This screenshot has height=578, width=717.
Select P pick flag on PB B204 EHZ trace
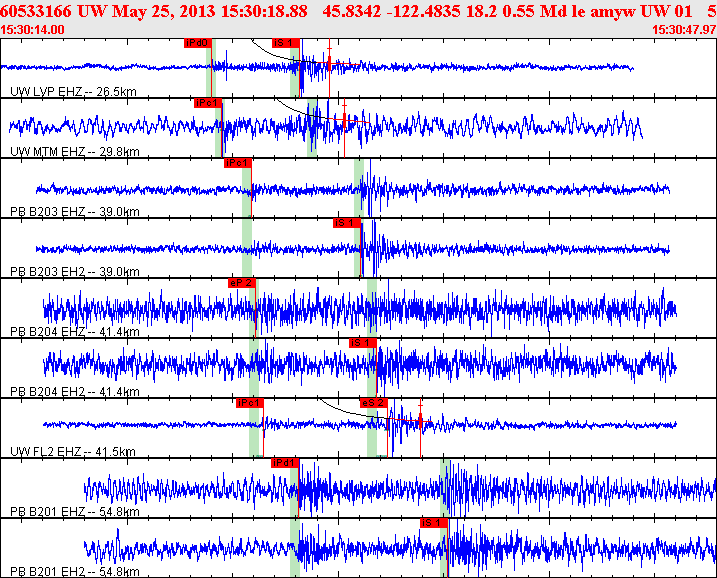pos(243,283)
